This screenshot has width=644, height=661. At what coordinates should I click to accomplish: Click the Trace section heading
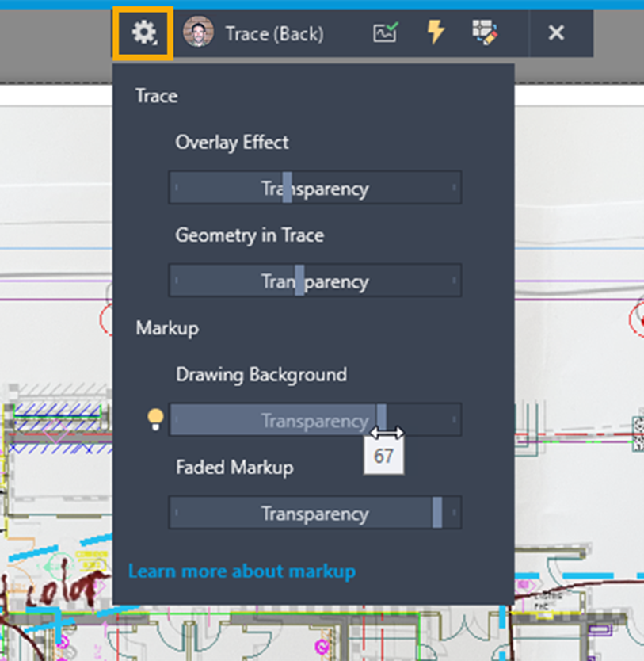click(156, 96)
